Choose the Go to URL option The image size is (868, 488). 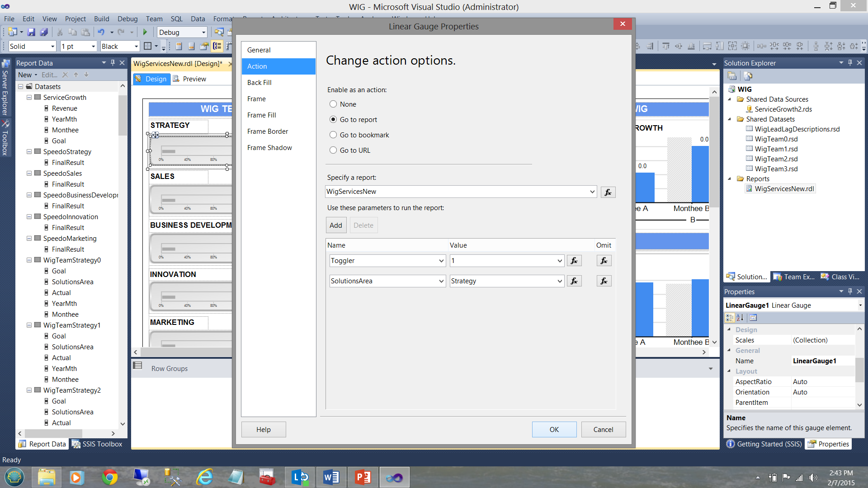[333, 150]
